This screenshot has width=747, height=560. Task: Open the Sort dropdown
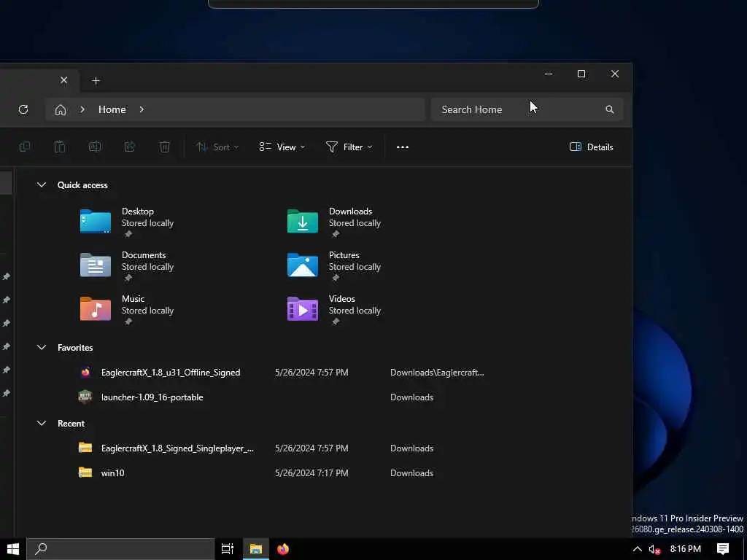[x=217, y=147]
